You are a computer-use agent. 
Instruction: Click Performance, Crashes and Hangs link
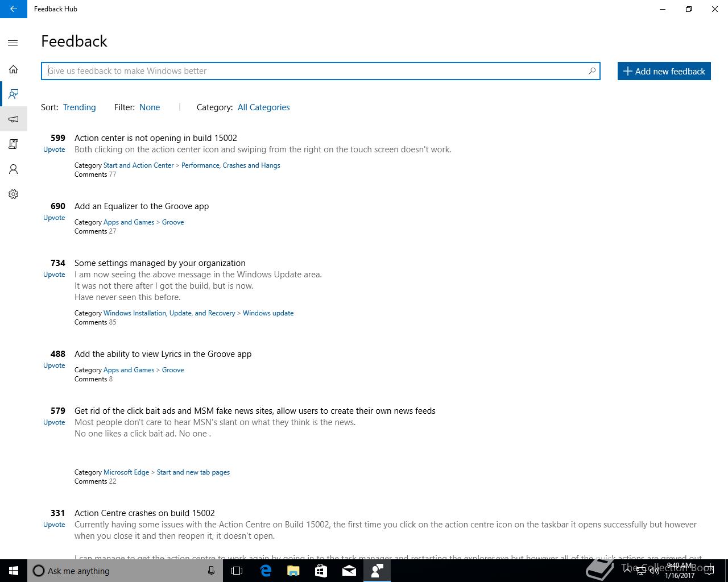(x=230, y=165)
